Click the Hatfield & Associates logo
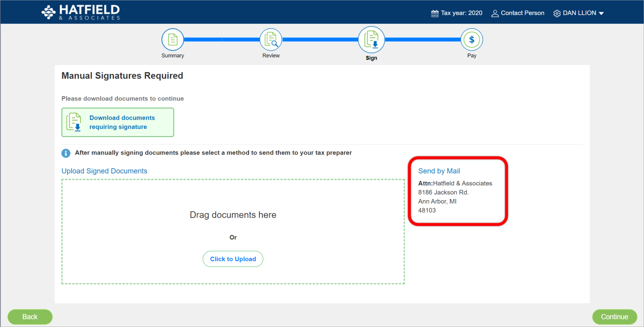644x327 pixels. coord(80,12)
